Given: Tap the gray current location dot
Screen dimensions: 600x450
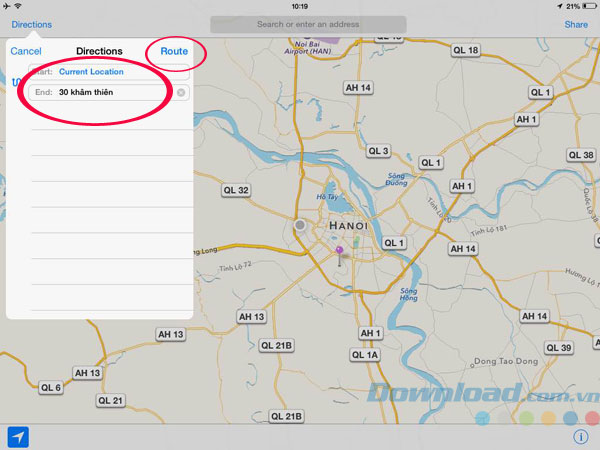Looking at the screenshot, I should point(300,225).
